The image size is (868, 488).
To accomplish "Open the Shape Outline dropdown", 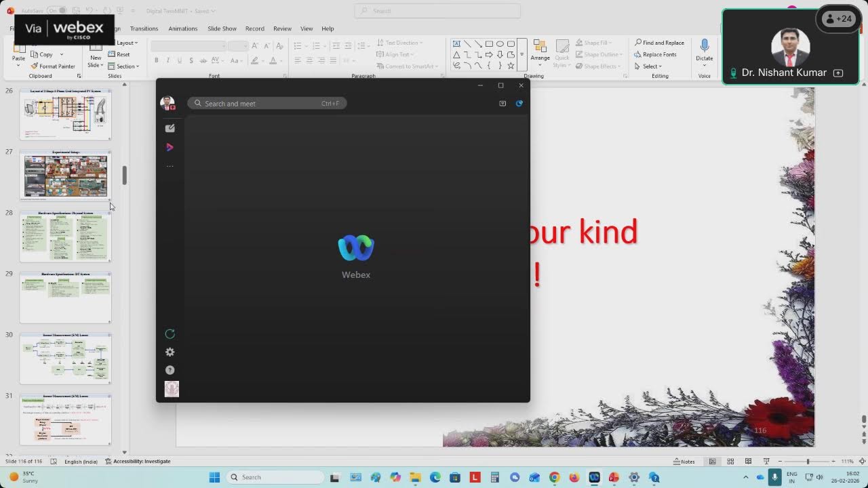I will tap(599, 54).
